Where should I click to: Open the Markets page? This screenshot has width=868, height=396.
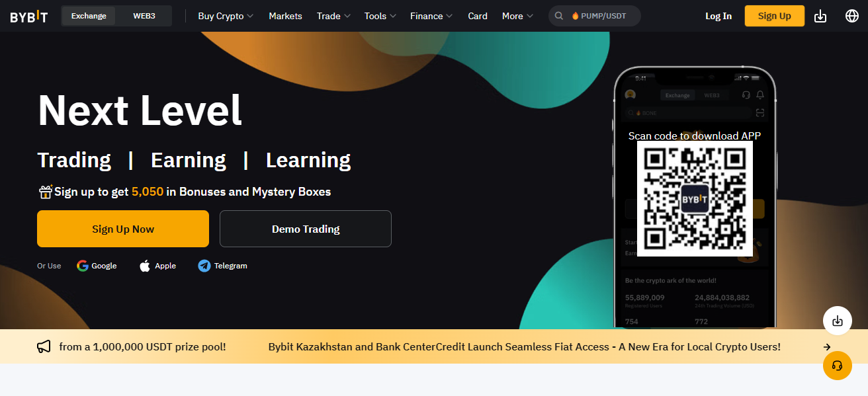pos(285,16)
